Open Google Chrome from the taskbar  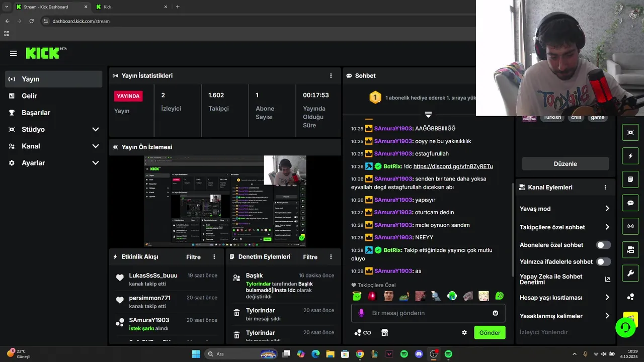(x=360, y=354)
